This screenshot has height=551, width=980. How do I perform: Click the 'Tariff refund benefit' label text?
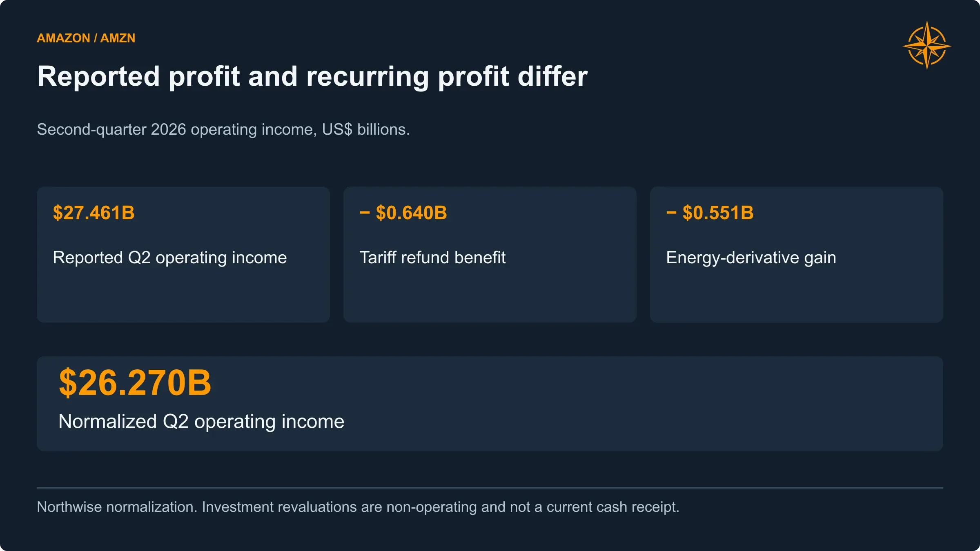(432, 258)
